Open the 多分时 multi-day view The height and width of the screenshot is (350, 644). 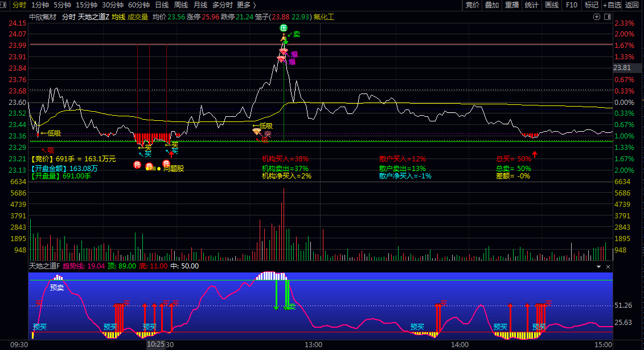pos(222,5)
